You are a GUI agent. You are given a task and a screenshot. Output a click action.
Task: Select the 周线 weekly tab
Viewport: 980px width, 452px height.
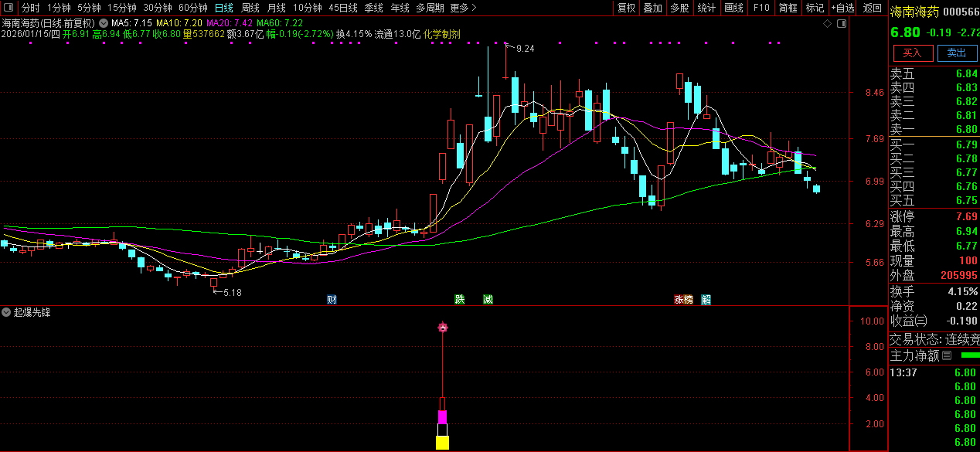pyautogui.click(x=250, y=8)
